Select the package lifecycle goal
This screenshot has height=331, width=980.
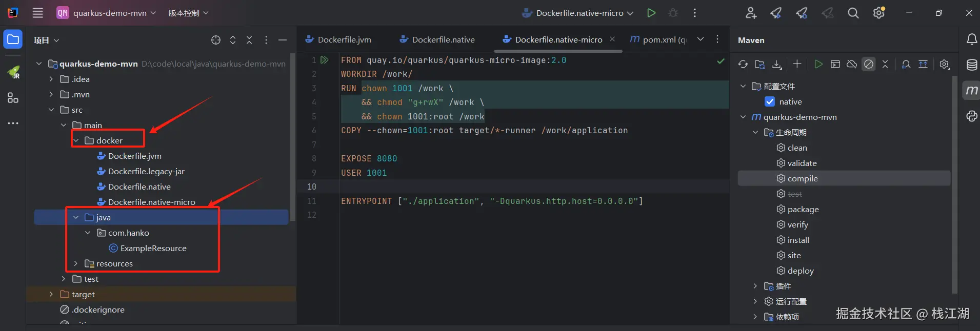[x=803, y=209]
